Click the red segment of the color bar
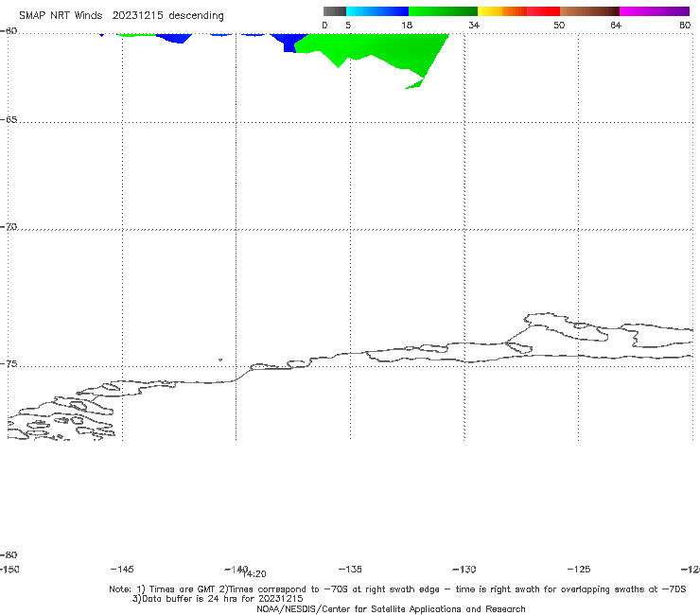Screen dimensions: 700x615 (x=543, y=11)
